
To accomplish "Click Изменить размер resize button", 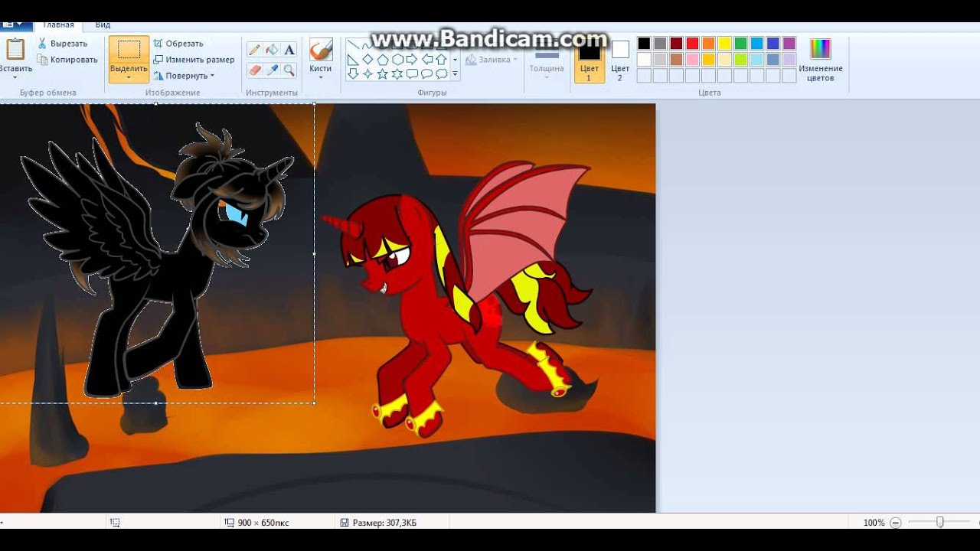I will 194,60.
